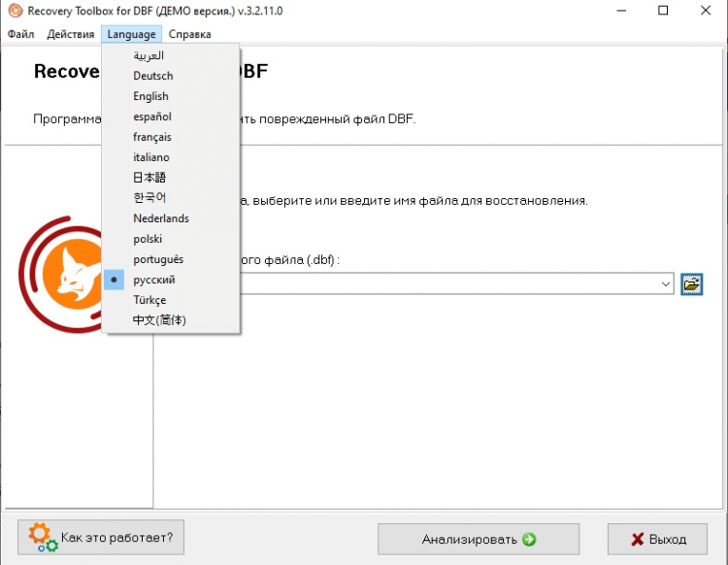The height and width of the screenshot is (565, 728).
Task: Switch language to Türkçe
Action: 171,300
